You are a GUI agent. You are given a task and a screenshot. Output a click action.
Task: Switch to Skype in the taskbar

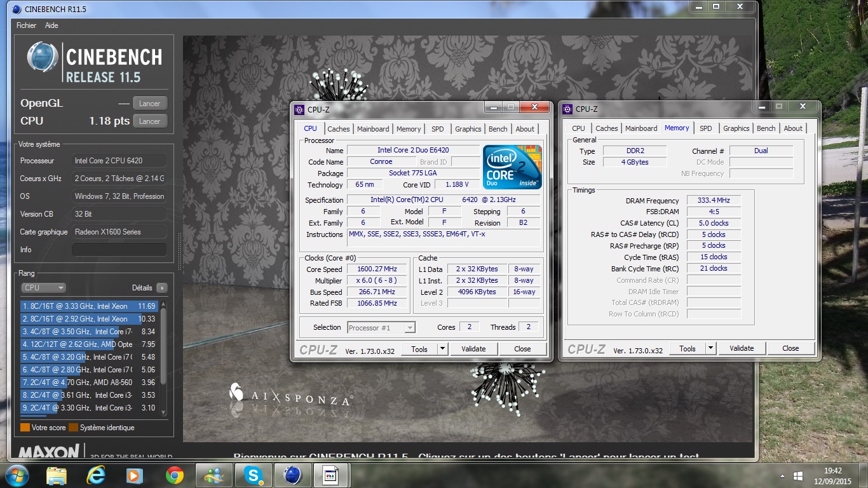pyautogui.click(x=252, y=475)
